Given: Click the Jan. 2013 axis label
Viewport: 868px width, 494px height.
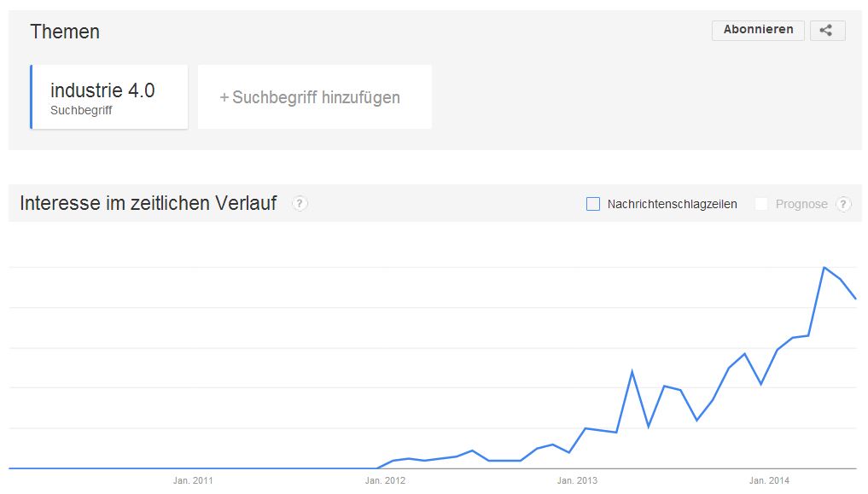Looking at the screenshot, I should click(577, 480).
